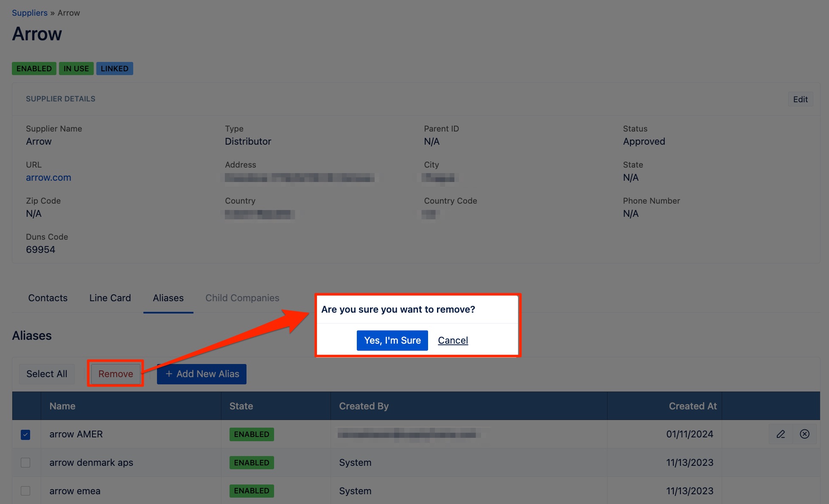Image resolution: width=829 pixels, height=504 pixels.
Task: Click the arrow AMER alias name
Action: (76, 434)
